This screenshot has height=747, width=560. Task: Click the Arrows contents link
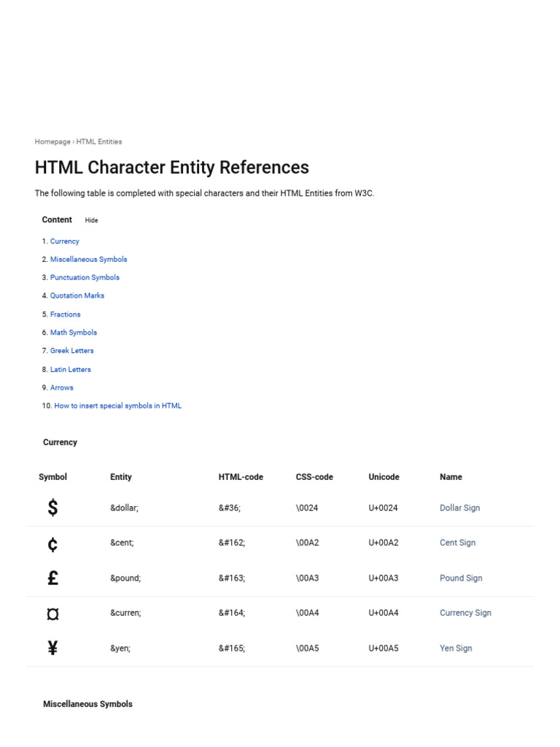pyautogui.click(x=62, y=387)
